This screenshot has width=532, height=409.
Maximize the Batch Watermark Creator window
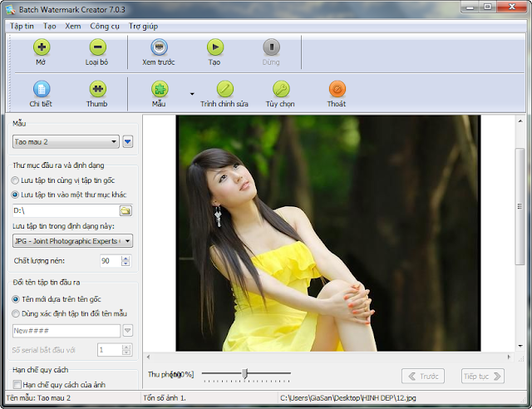[x=487, y=7]
